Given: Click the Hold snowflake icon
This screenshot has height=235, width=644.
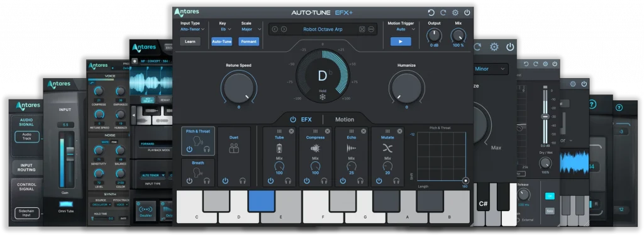Looking at the screenshot, I should tap(323, 98).
